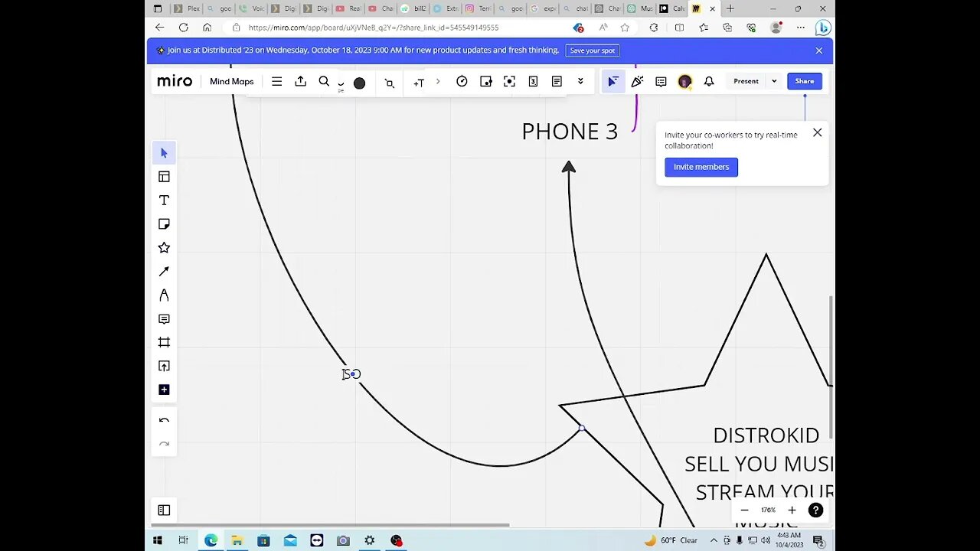Refresh the browser page
The width and height of the screenshot is (980, 551).
click(184, 28)
